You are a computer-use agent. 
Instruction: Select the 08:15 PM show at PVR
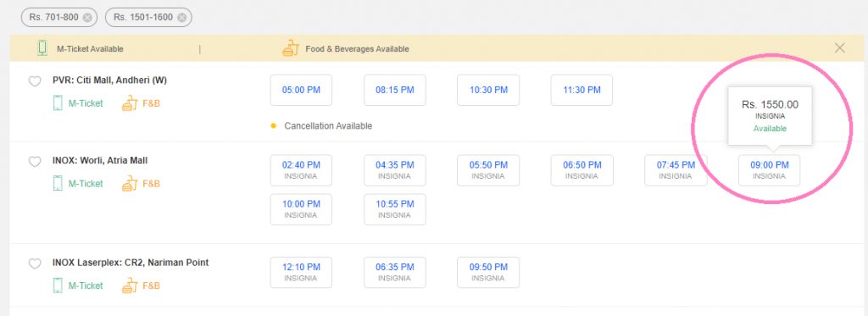click(x=395, y=90)
